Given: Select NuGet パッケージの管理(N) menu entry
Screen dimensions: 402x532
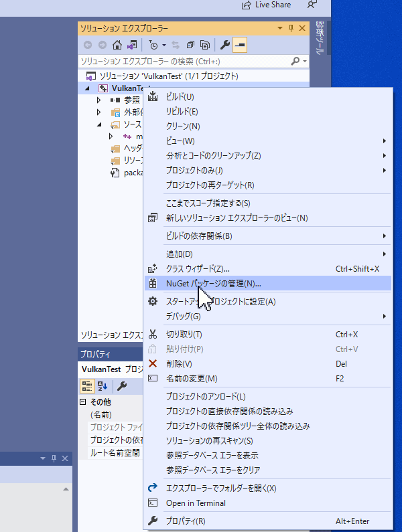Looking at the screenshot, I should point(268,283).
